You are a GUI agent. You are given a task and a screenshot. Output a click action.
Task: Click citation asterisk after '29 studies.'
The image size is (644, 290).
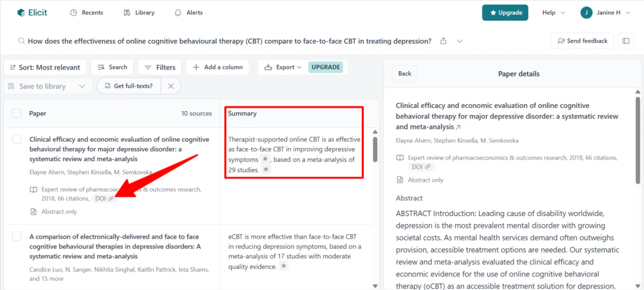tap(266, 170)
